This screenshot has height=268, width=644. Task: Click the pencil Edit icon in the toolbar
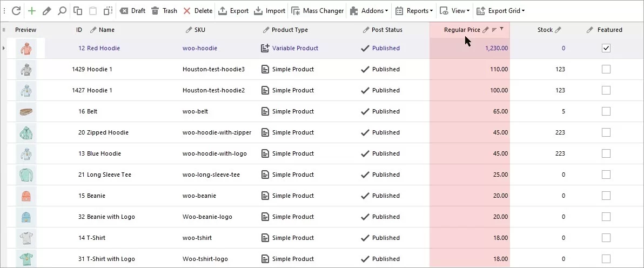pos(47,11)
